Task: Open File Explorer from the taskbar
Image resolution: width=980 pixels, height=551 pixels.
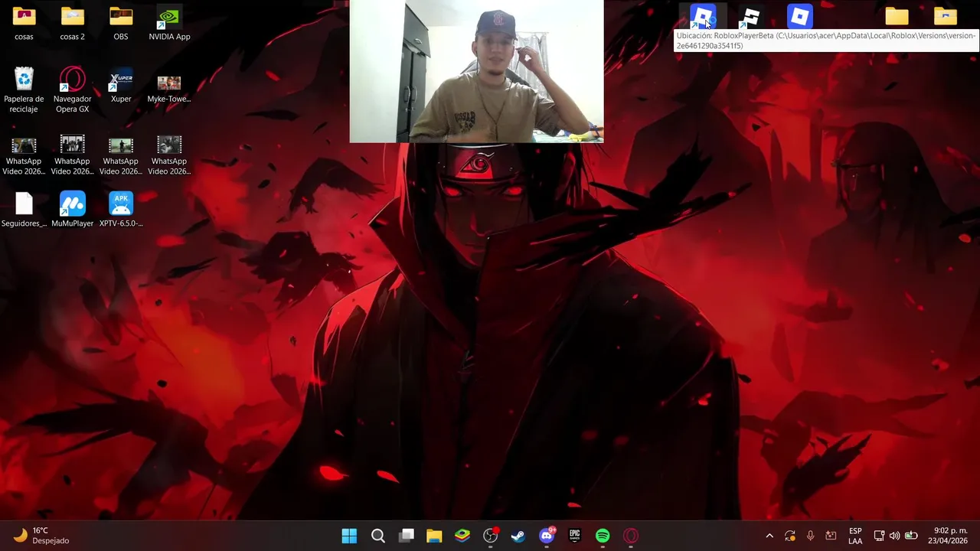Action: point(434,536)
